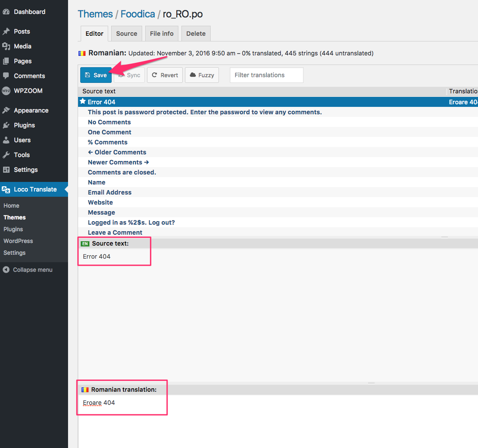Select the 'Name' string row
Image resolution: width=478 pixels, height=448 pixels.
(x=278, y=182)
